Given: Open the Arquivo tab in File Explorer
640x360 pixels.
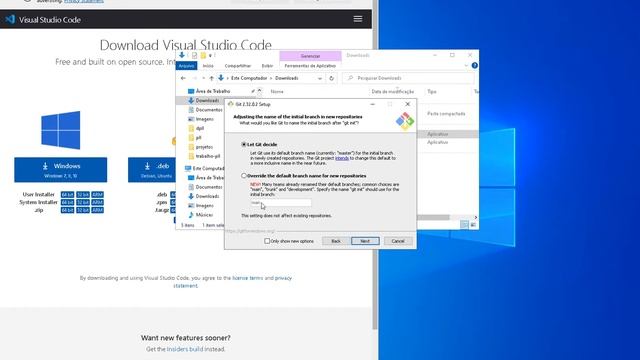Looking at the screenshot, I should [x=187, y=66].
